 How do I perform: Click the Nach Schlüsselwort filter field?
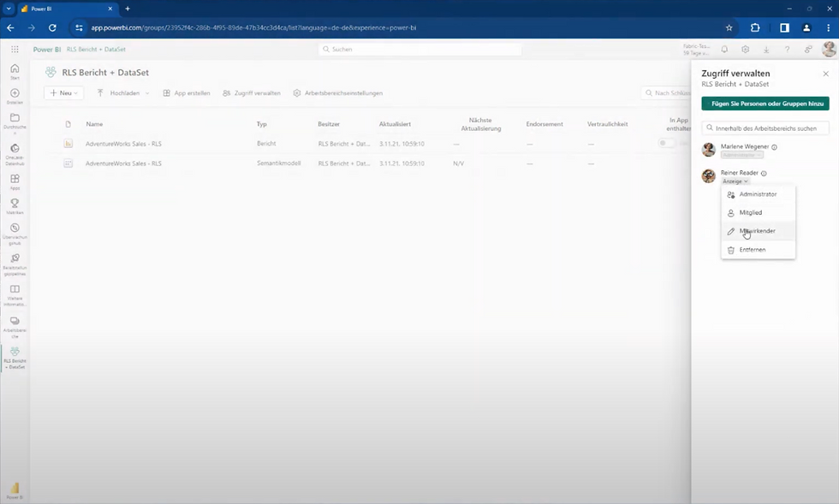(x=666, y=93)
